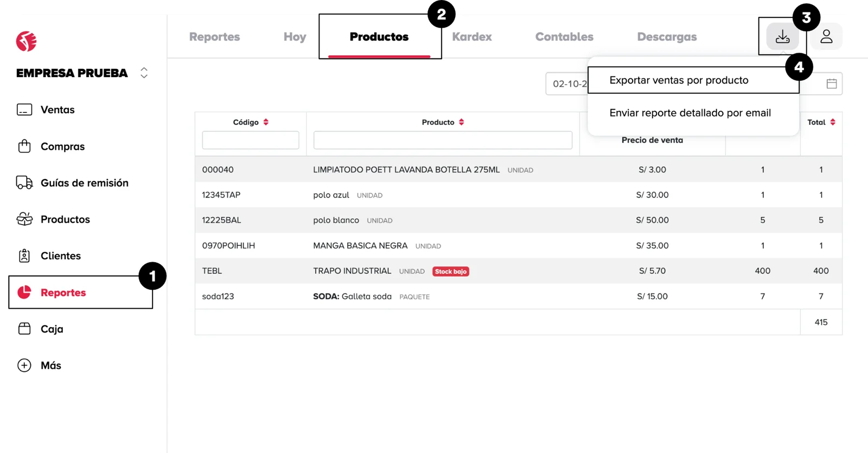Open Compras shopping bag icon
The image size is (868, 453).
pyautogui.click(x=24, y=146)
